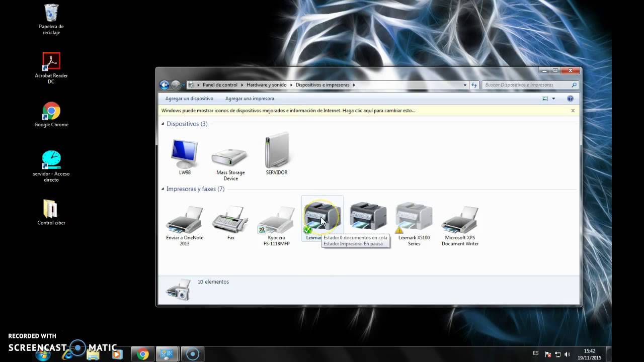
Task: Expand the arrow before Panel de control
Action: click(x=198, y=85)
